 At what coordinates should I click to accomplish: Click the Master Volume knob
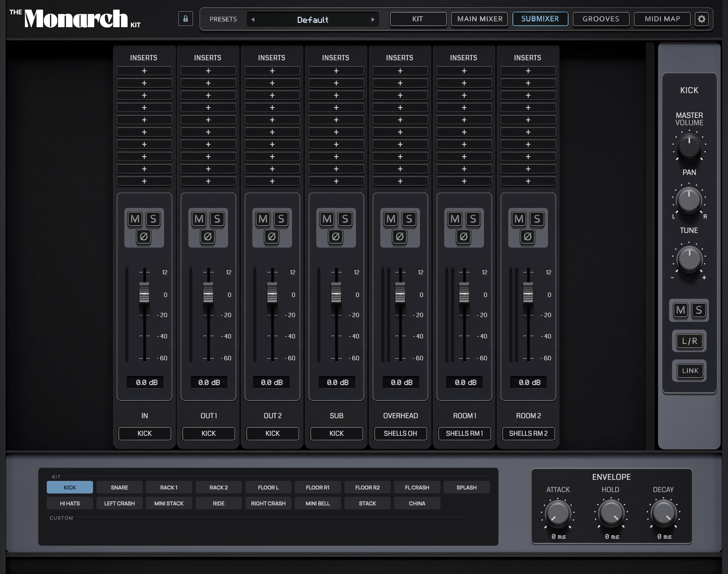[x=689, y=147]
